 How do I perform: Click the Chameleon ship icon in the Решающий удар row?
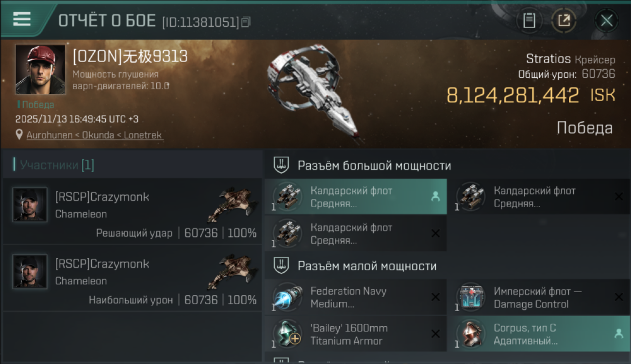click(x=232, y=204)
